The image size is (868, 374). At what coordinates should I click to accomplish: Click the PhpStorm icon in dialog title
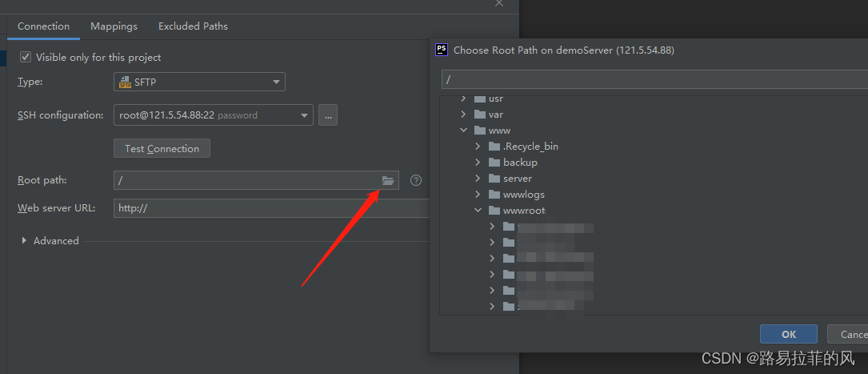coord(441,50)
